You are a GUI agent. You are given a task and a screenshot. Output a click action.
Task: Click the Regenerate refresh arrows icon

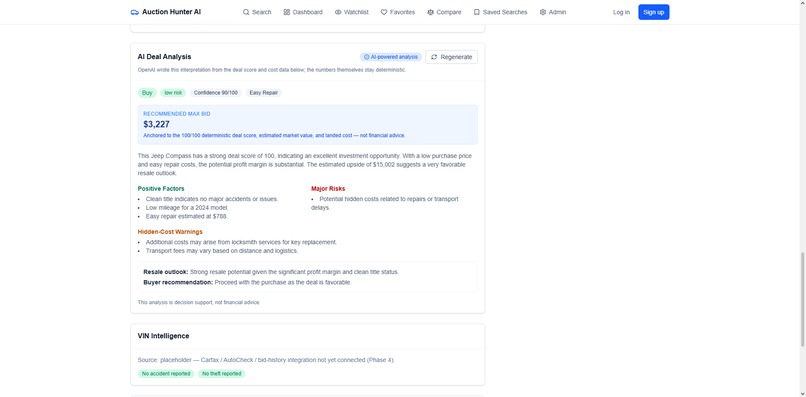click(434, 57)
